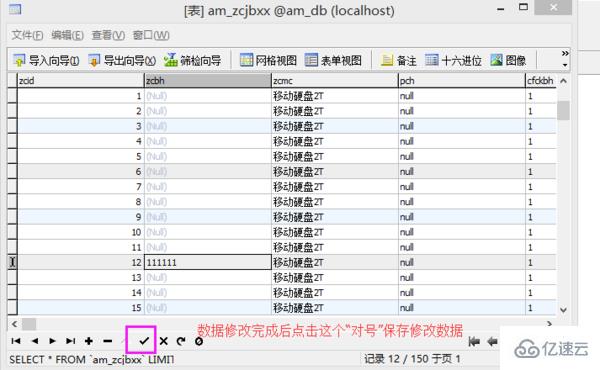Open the Edit (编辑) menu
The width and height of the screenshot is (600, 370).
click(x=67, y=35)
